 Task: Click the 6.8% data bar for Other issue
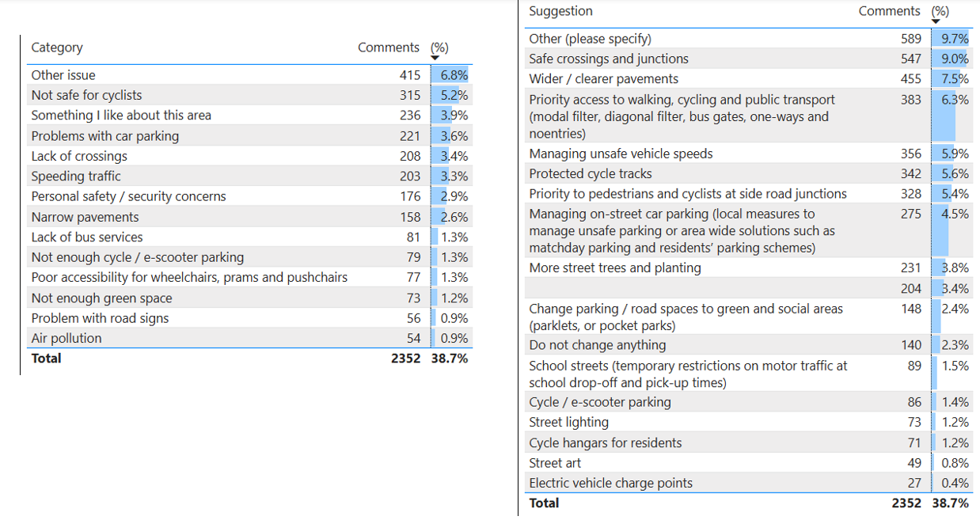click(450, 75)
